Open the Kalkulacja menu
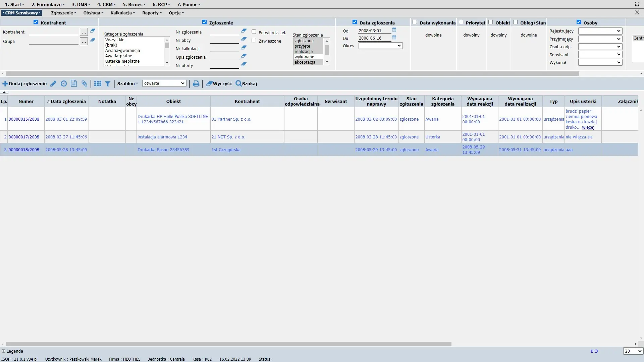Viewport: 644px width, 362px height. 122,13
